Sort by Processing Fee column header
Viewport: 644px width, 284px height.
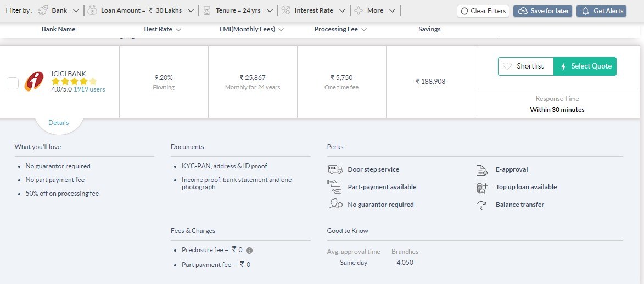tap(340, 29)
